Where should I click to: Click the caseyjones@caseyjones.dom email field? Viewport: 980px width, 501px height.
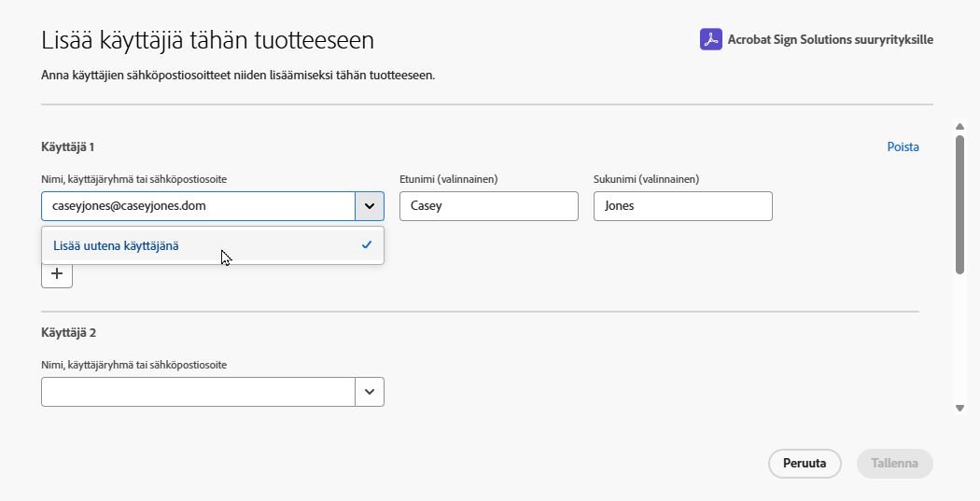point(198,206)
